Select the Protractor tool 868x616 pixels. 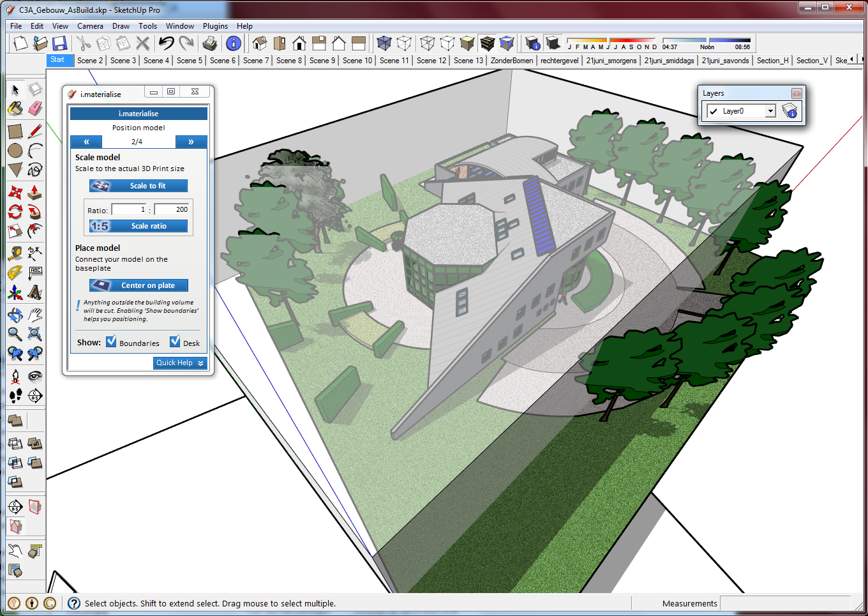15,273
